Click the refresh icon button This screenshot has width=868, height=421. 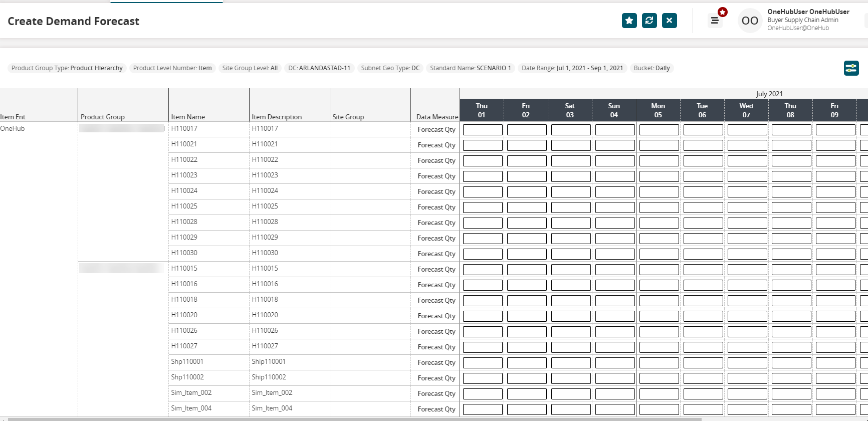click(x=649, y=21)
